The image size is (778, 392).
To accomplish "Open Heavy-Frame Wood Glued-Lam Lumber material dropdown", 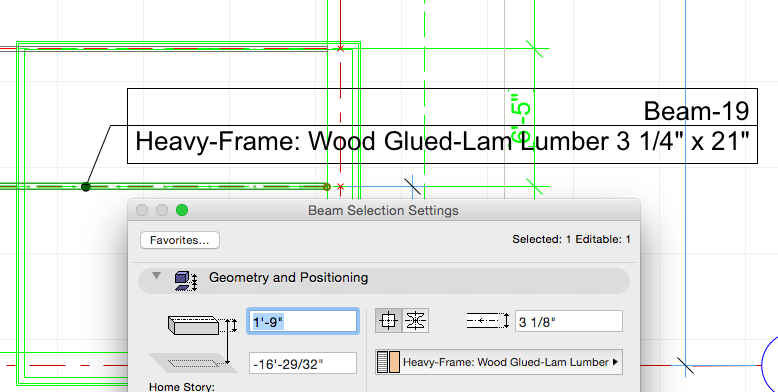I will (499, 362).
